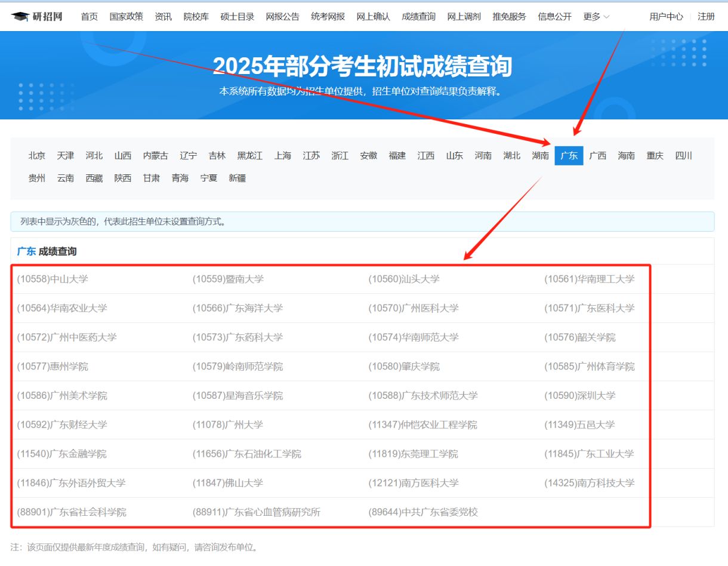Viewport: 728px width, 566px height.
Task: Open 成绩查询 nav item
Action: coord(419,17)
